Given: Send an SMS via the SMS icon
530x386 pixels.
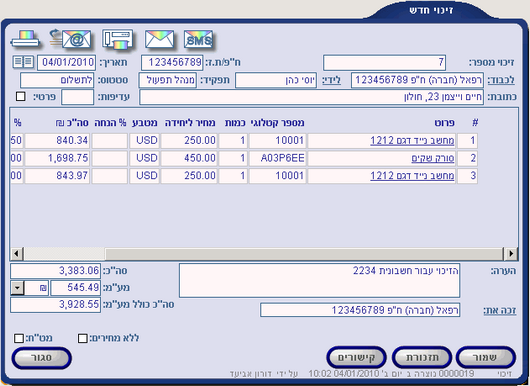Looking at the screenshot, I should point(198,39).
